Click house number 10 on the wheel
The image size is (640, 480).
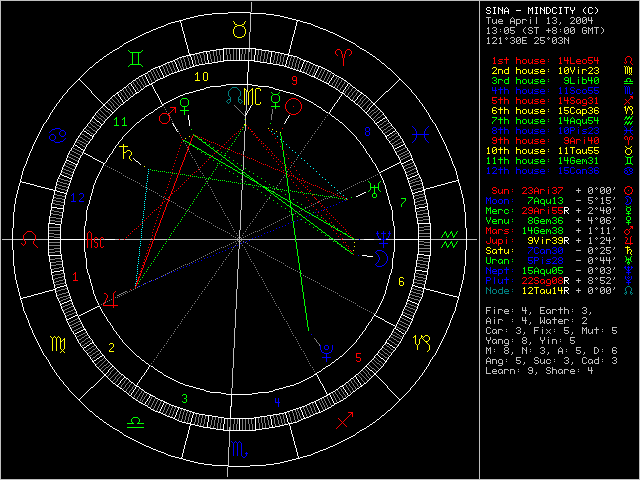(x=201, y=76)
